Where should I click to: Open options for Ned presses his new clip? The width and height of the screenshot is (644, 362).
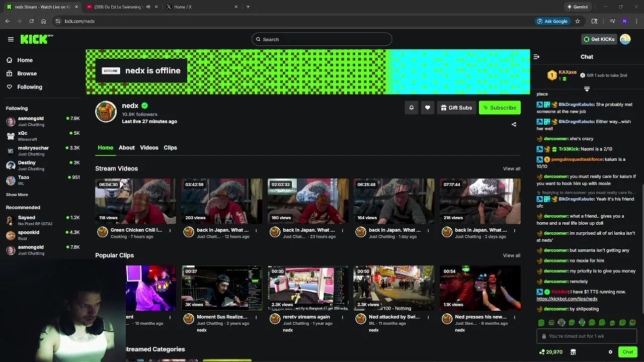point(514,318)
